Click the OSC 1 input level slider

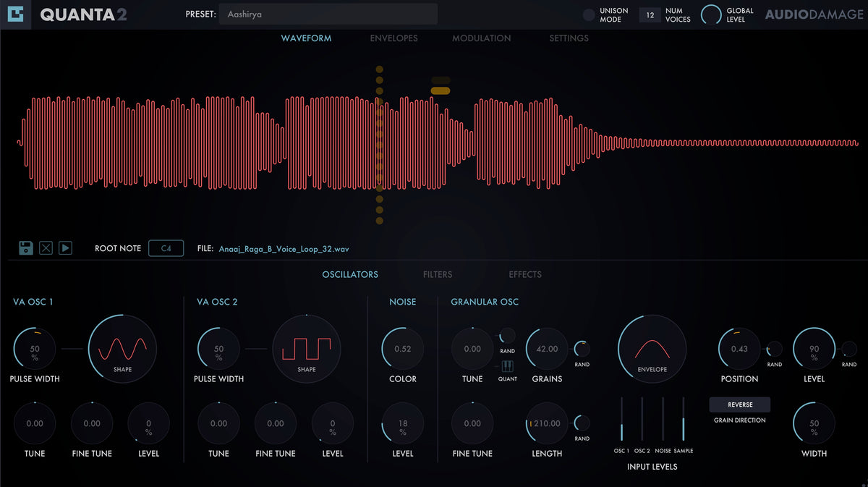(621, 418)
